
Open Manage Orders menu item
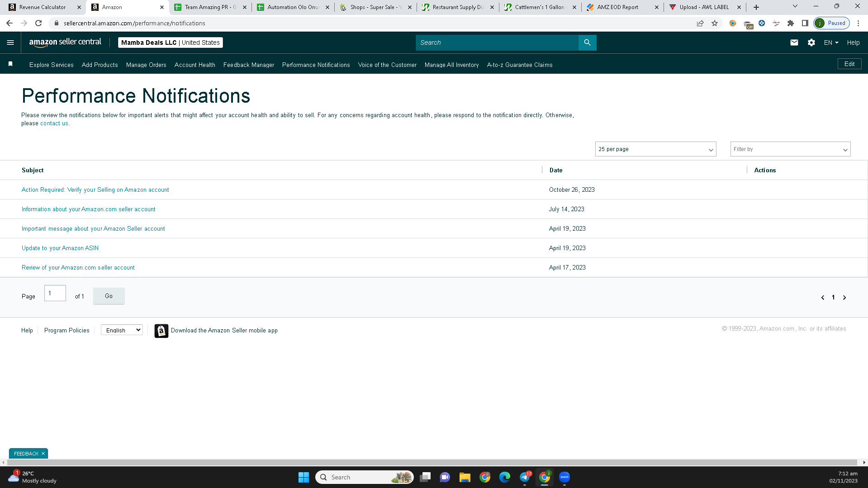tap(146, 65)
